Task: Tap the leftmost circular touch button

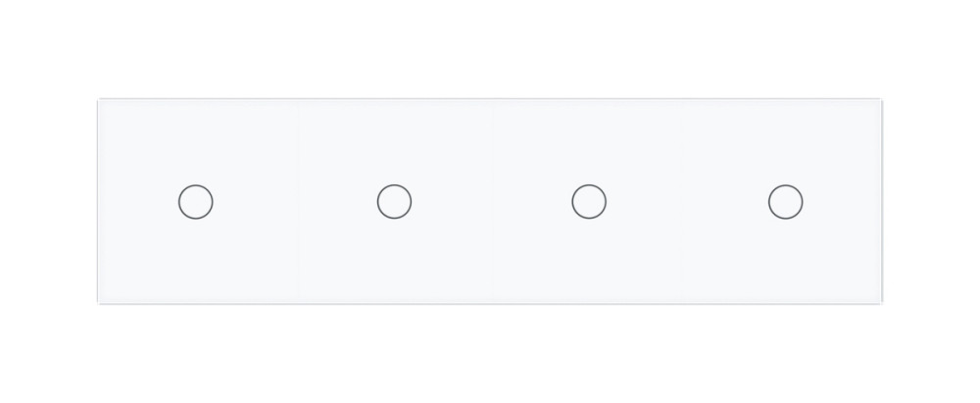Action: (196, 202)
